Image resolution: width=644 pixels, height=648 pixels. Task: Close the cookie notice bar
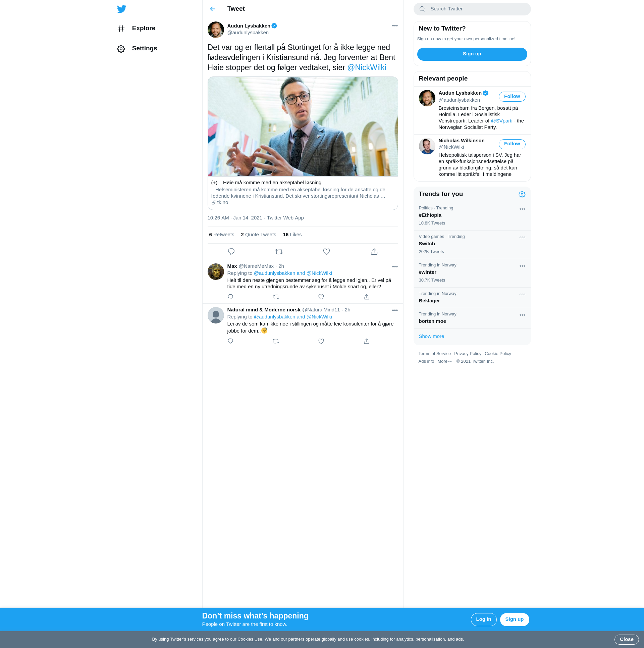click(x=626, y=640)
